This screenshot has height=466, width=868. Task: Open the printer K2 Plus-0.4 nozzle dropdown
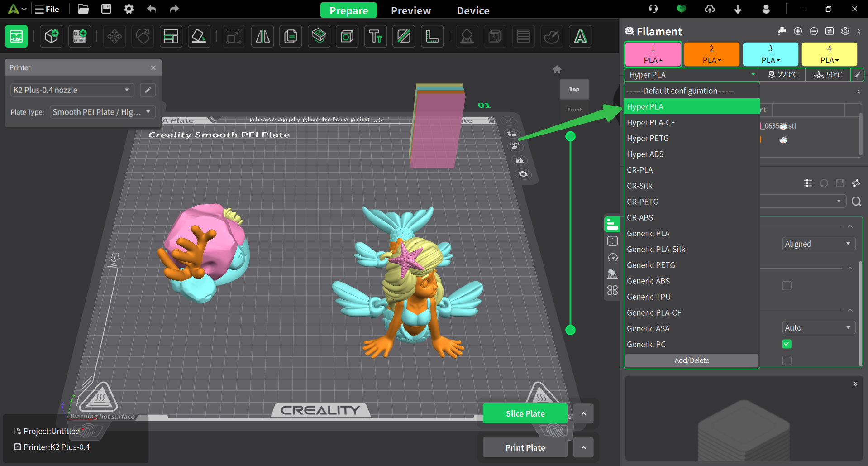(x=72, y=90)
